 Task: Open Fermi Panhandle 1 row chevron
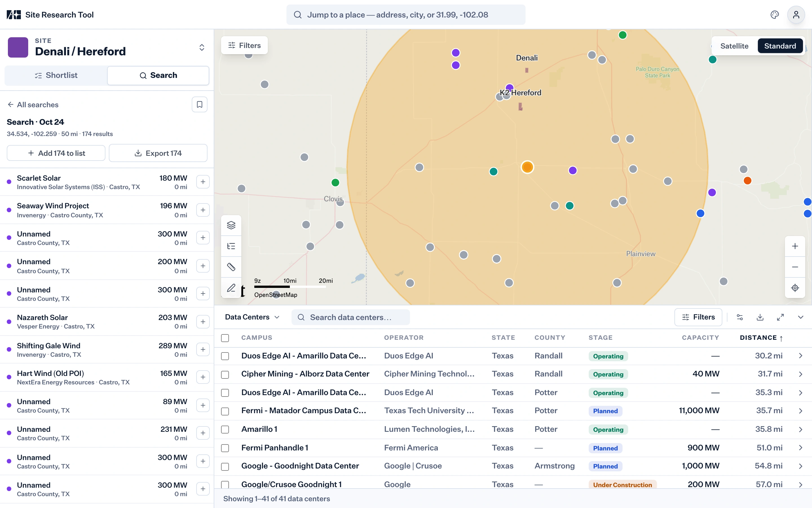[801, 448]
